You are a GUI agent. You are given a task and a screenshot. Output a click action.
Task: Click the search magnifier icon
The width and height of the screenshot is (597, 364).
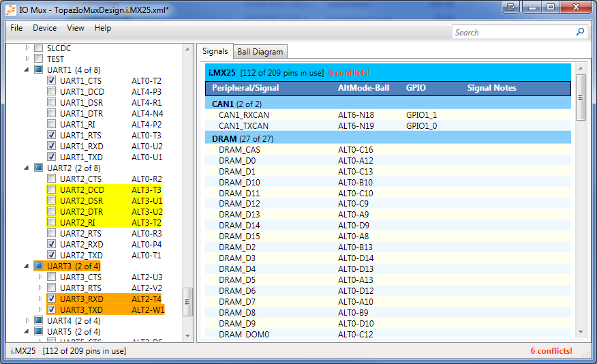pyautogui.click(x=580, y=32)
